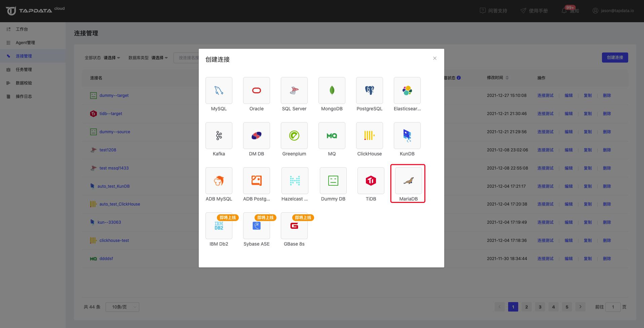Viewport: 644px width, 328px height.
Task: Pick Kafka connection type
Action: tap(219, 136)
